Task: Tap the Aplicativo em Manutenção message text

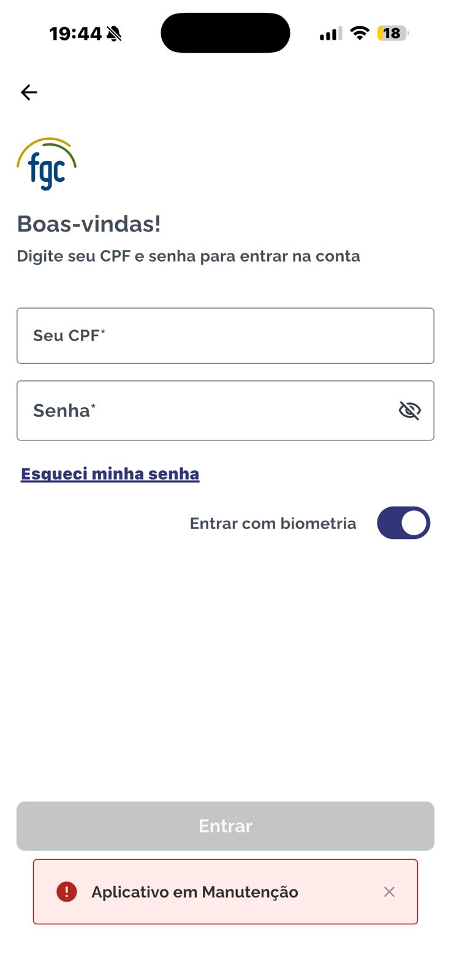Action: click(195, 892)
